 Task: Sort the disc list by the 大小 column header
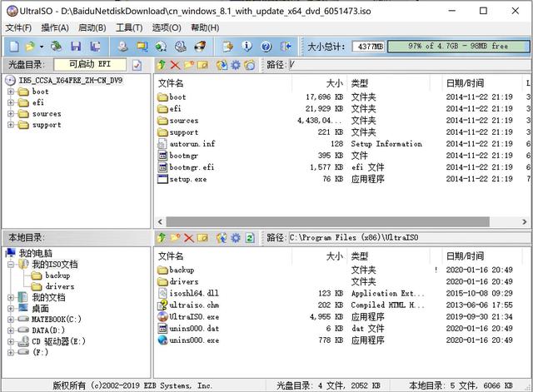click(x=319, y=83)
